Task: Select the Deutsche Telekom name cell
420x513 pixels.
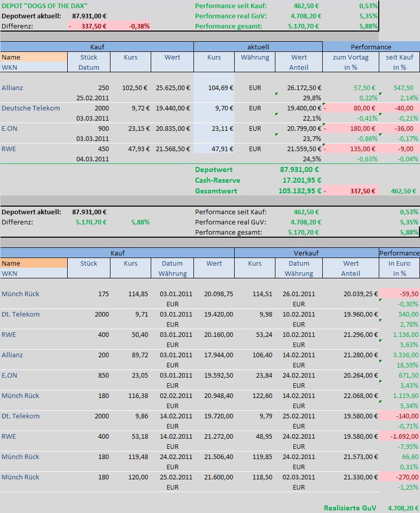Action: point(31,108)
